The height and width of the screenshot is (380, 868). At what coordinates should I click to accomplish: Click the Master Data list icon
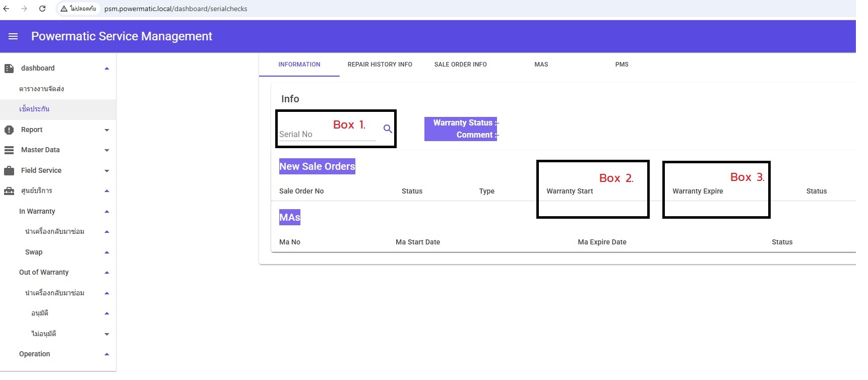click(x=9, y=150)
